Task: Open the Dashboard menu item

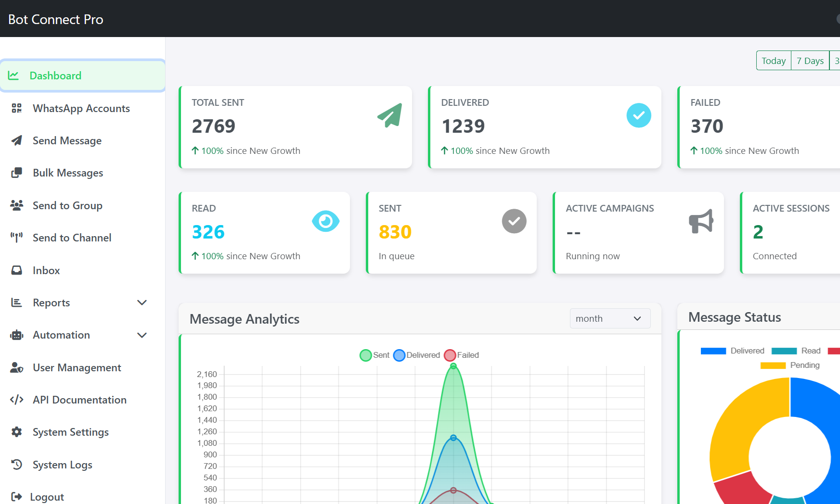Action: (x=83, y=76)
